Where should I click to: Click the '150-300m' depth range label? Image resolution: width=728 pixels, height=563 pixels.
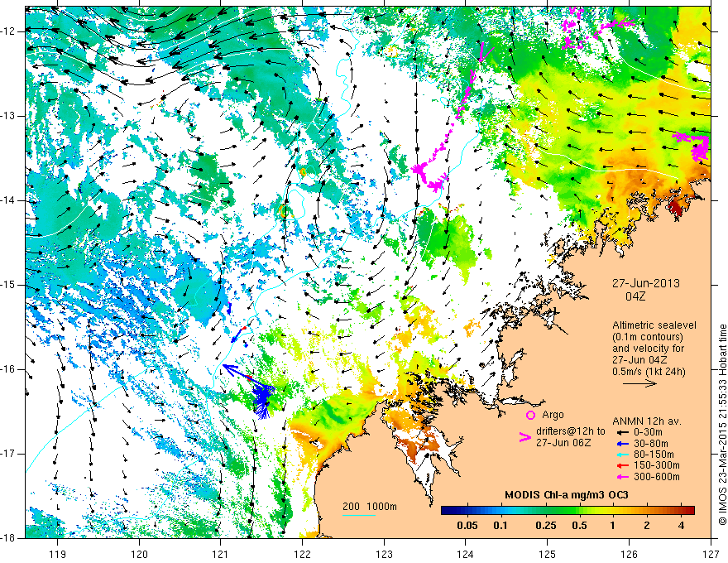tap(657, 466)
